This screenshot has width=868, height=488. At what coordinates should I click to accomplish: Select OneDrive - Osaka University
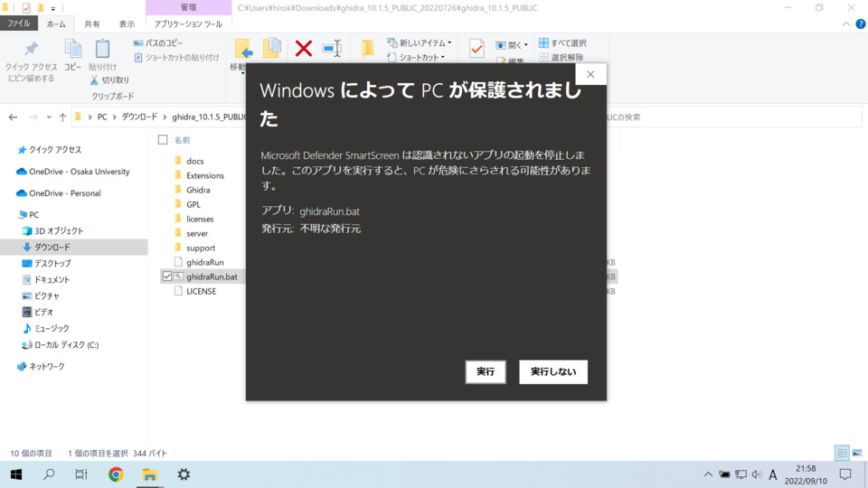pos(80,172)
